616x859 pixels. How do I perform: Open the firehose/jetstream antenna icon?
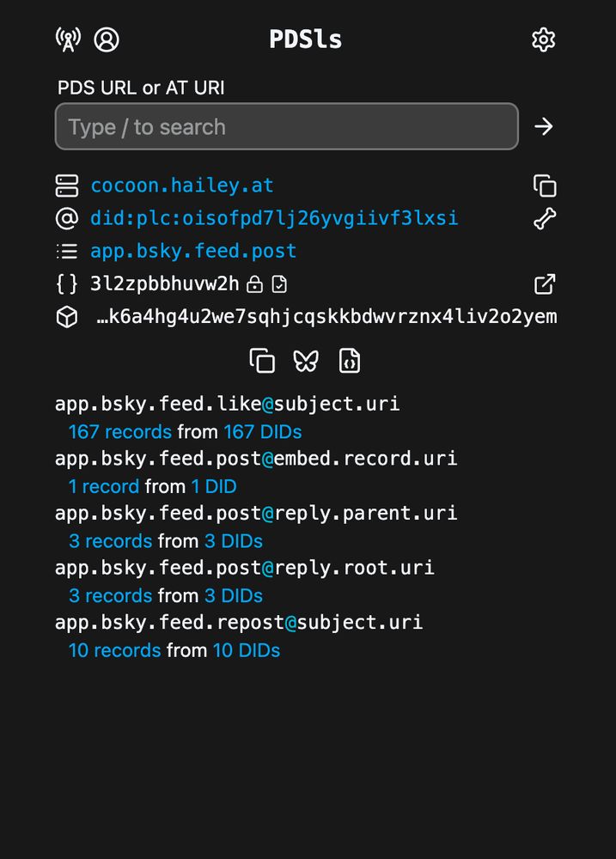click(68, 40)
